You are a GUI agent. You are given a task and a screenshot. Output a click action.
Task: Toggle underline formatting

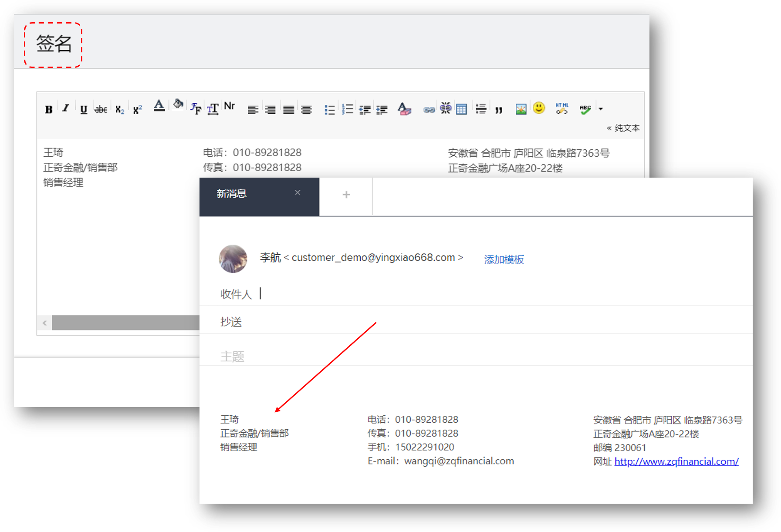(84, 109)
